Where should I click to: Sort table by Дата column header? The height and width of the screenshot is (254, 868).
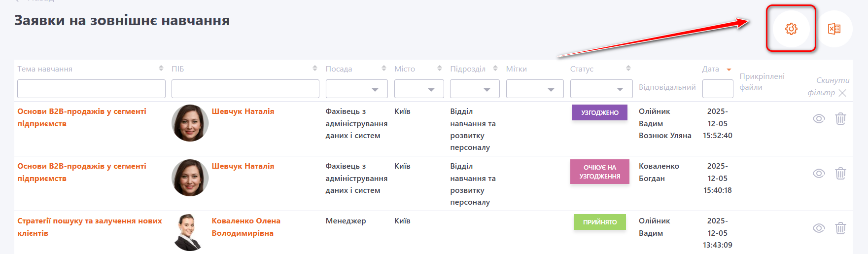pyautogui.click(x=711, y=69)
